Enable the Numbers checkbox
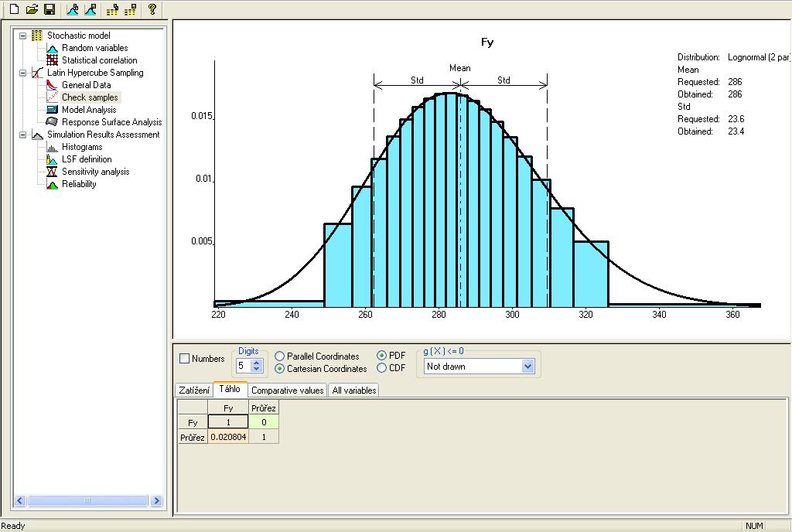Screen dimensions: 792x532 click(184, 358)
